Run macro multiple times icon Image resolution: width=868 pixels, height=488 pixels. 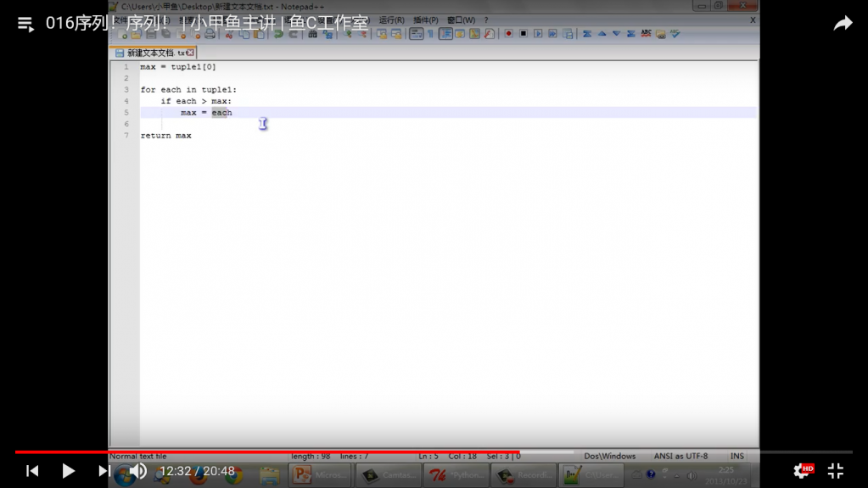[x=552, y=34]
